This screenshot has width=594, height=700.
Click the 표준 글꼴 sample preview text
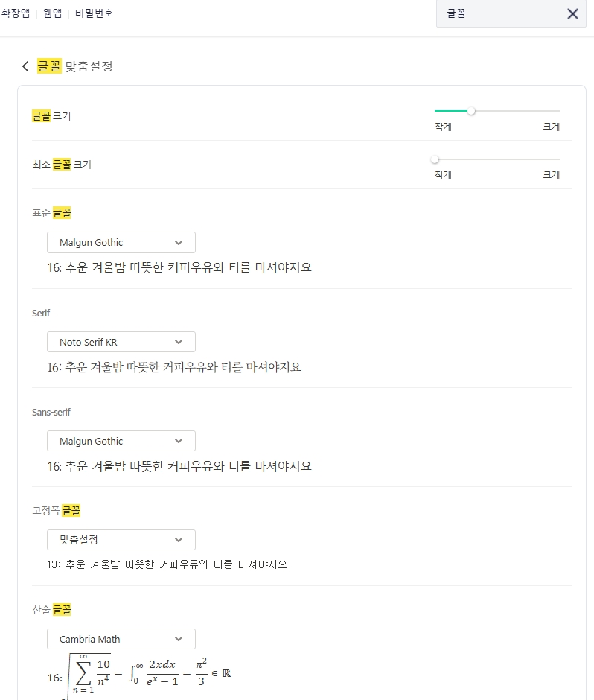pyautogui.click(x=179, y=267)
